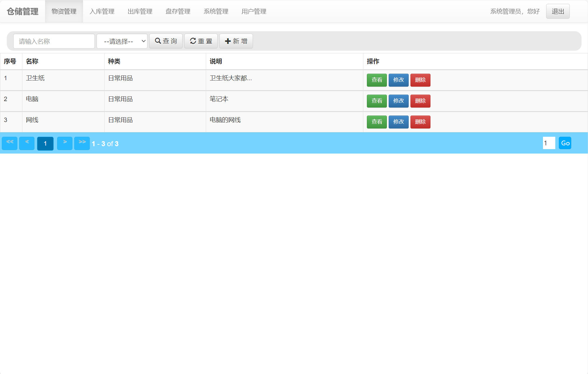Click the previous-page < pagination icon
Image resolution: width=588 pixels, height=374 pixels.
click(x=26, y=143)
